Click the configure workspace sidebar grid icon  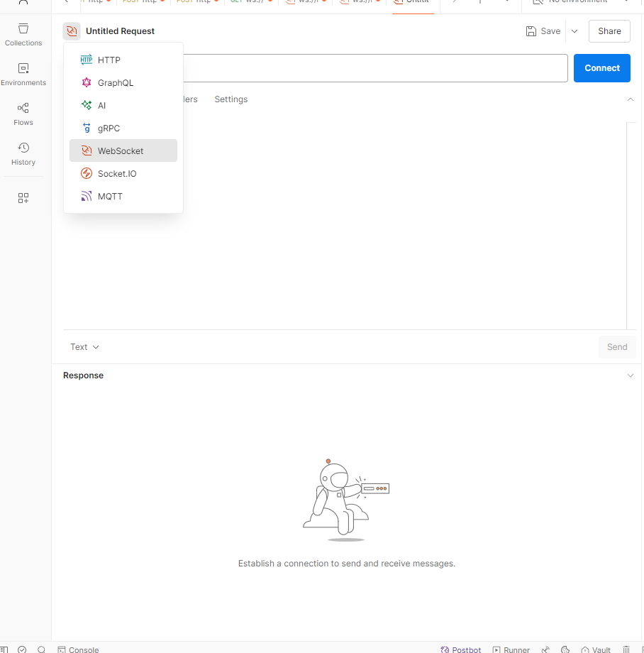(23, 198)
